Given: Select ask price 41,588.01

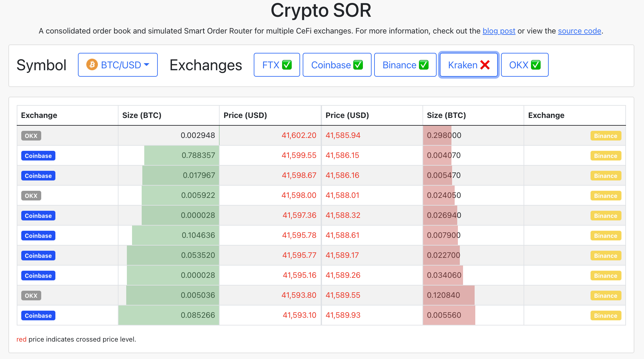Looking at the screenshot, I should [342, 195].
